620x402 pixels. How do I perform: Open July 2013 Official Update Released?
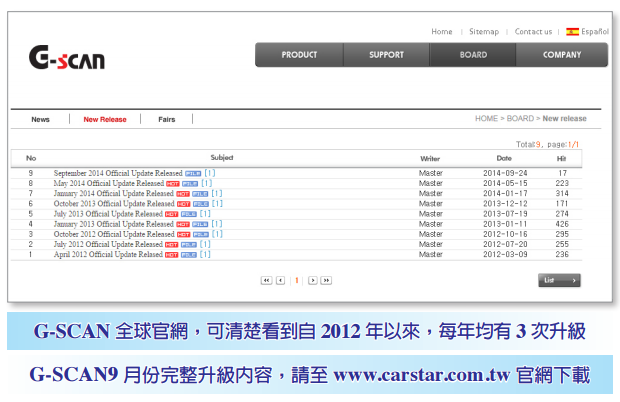tap(108, 214)
